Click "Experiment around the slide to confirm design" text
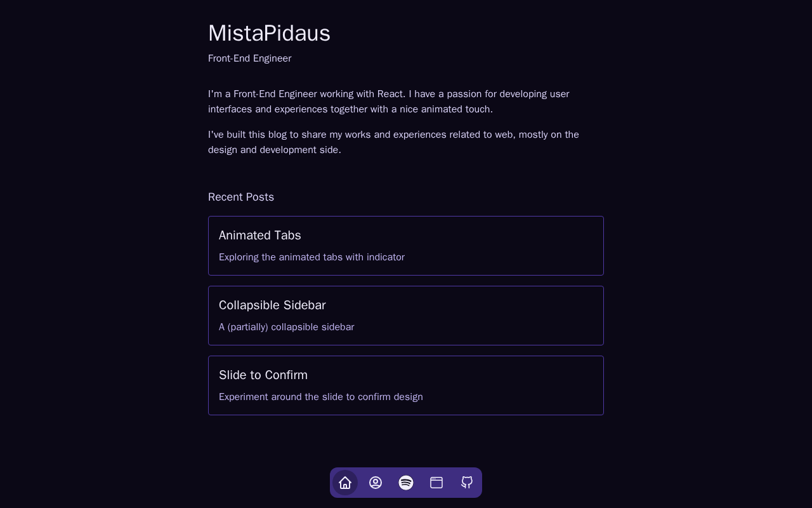This screenshot has width=812, height=508. (320, 397)
